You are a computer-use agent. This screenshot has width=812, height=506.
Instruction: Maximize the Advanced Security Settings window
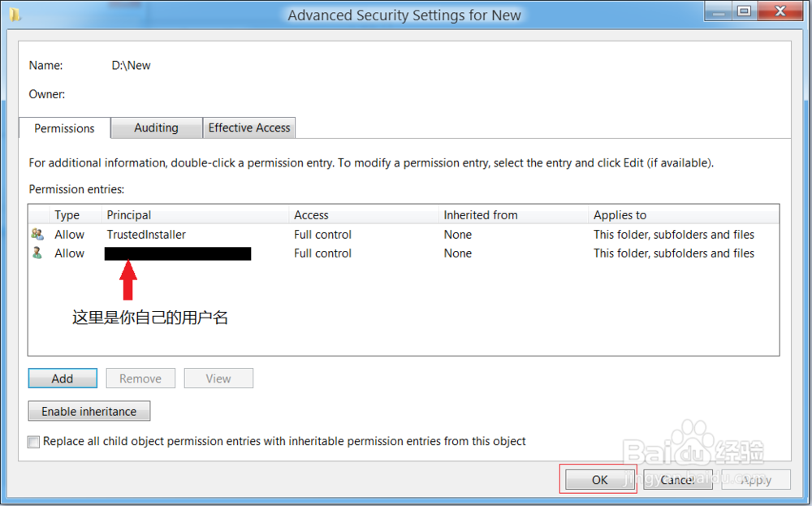[743, 11]
